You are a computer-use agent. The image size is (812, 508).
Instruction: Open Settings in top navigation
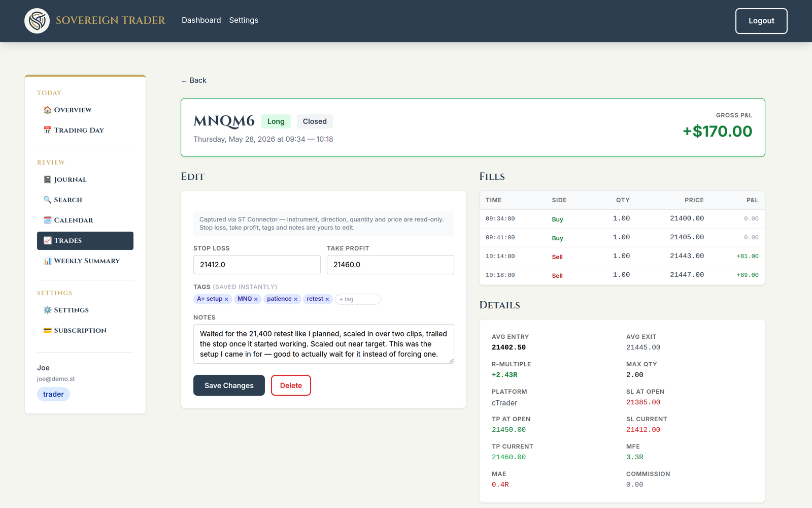pyautogui.click(x=244, y=20)
